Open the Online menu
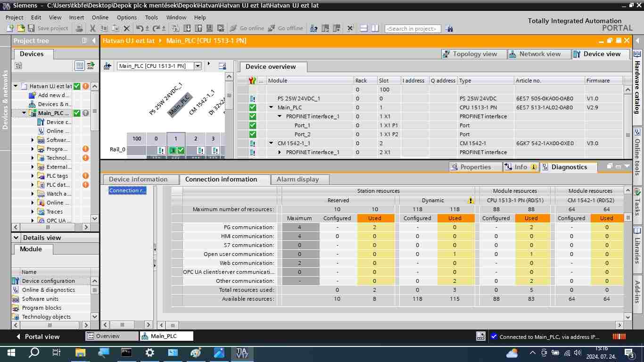This screenshot has height=362, width=644. pos(100,17)
